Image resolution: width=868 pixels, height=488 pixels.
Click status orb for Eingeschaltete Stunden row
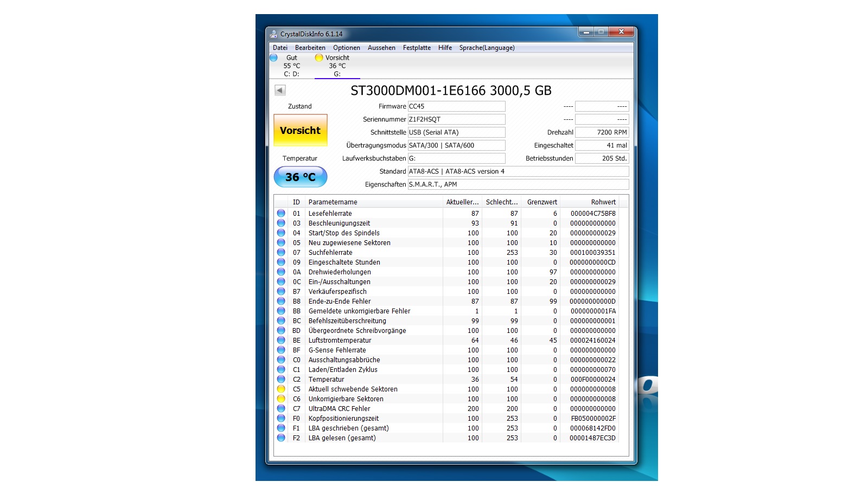coord(281,262)
